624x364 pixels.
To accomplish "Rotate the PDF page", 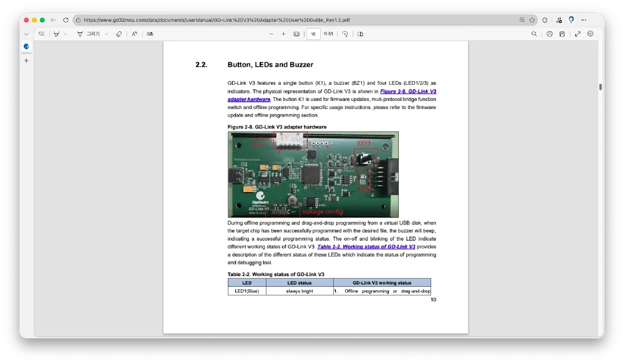I will click(345, 34).
